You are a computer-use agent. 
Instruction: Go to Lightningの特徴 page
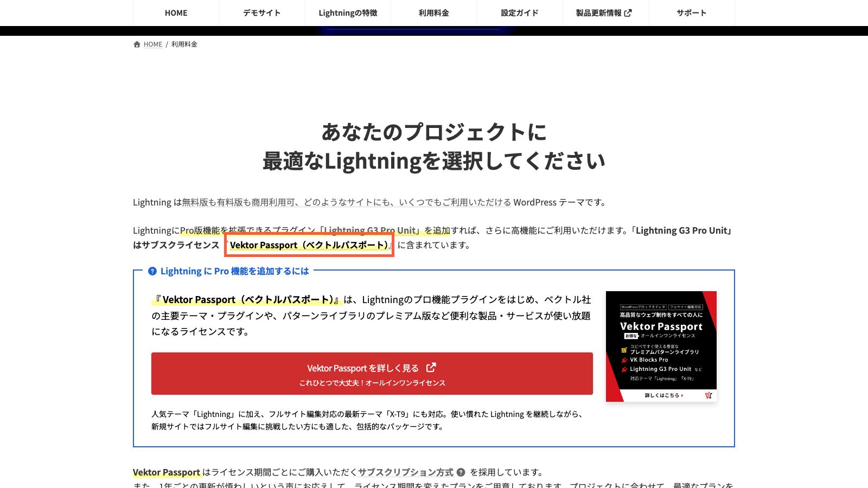[348, 13]
